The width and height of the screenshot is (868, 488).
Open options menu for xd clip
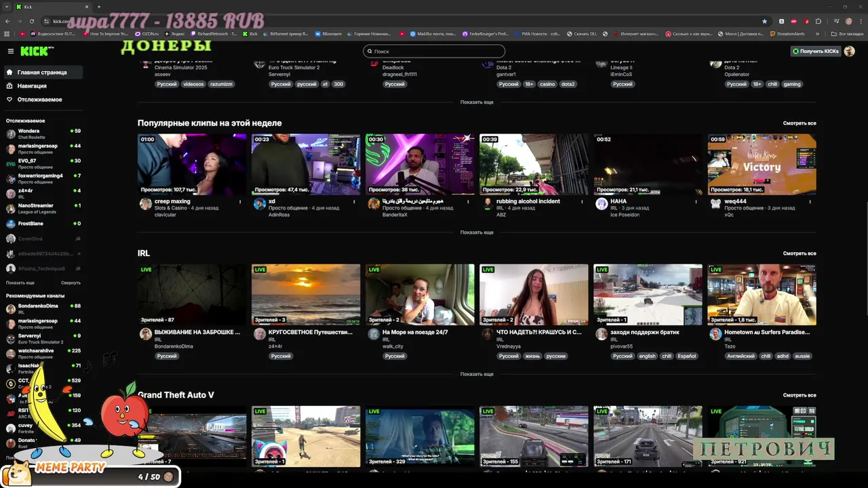pyautogui.click(x=354, y=201)
